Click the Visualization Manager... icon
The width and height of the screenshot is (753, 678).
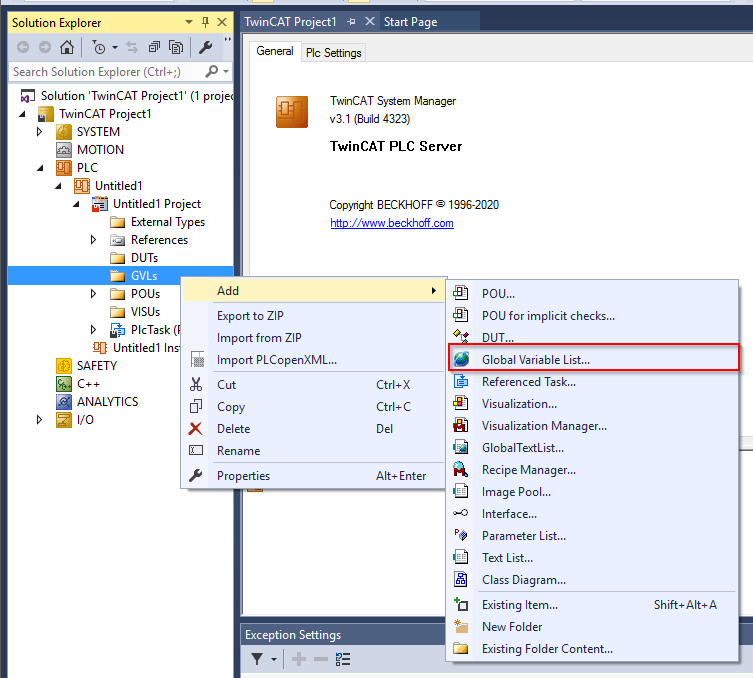click(461, 425)
